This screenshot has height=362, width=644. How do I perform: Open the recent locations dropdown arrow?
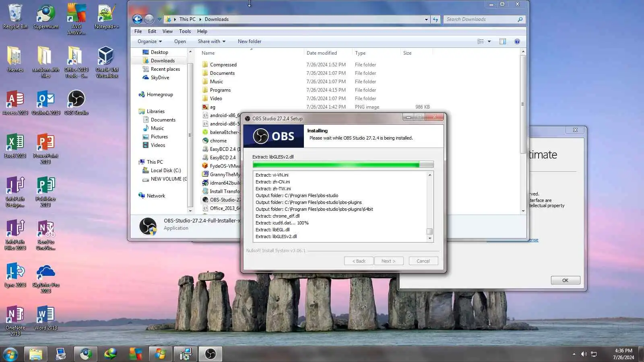coord(159,19)
